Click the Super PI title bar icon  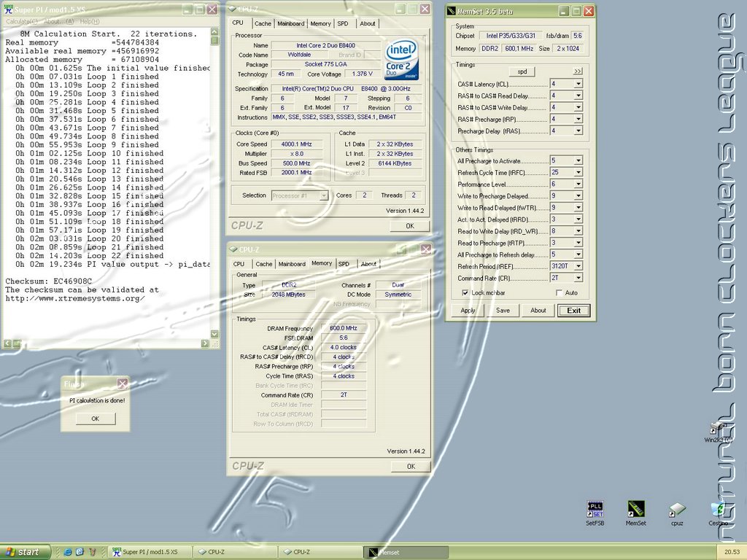[x=9, y=9]
